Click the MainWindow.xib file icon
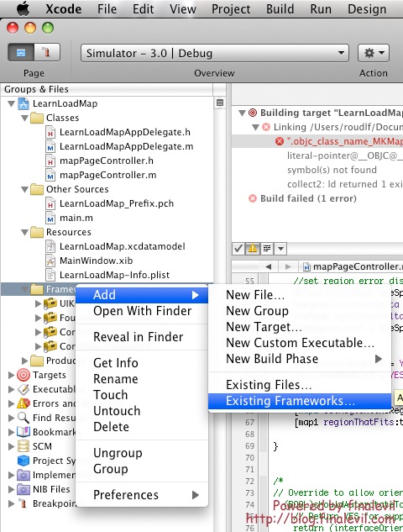 pos(50,261)
